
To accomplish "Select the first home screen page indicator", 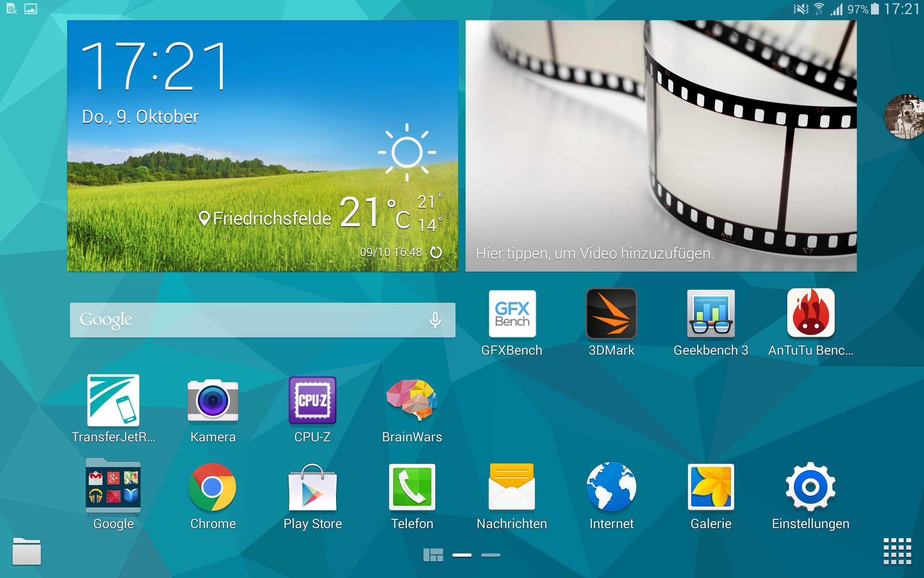I will [x=462, y=555].
